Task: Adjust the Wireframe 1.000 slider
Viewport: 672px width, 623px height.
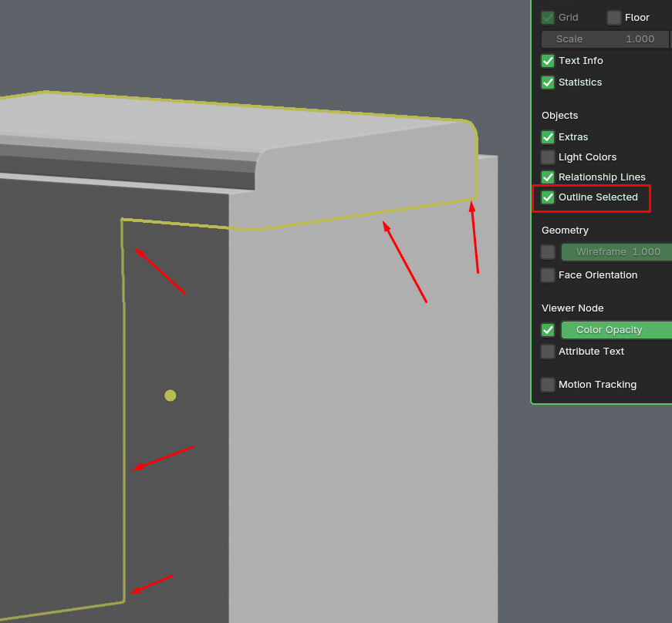Action: pyautogui.click(x=616, y=252)
